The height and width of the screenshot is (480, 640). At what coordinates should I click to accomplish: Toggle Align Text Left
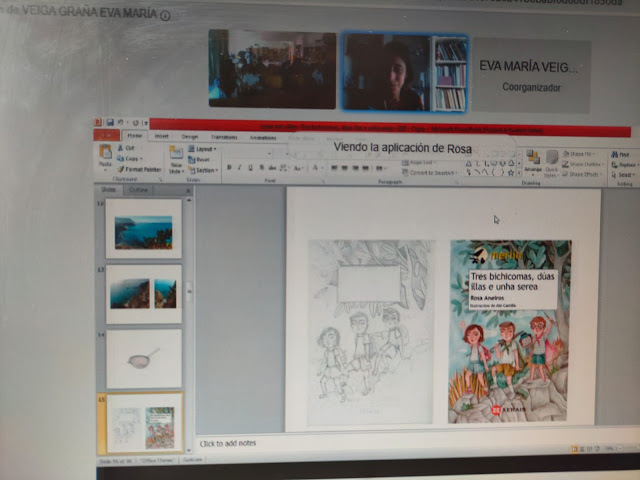(334, 168)
